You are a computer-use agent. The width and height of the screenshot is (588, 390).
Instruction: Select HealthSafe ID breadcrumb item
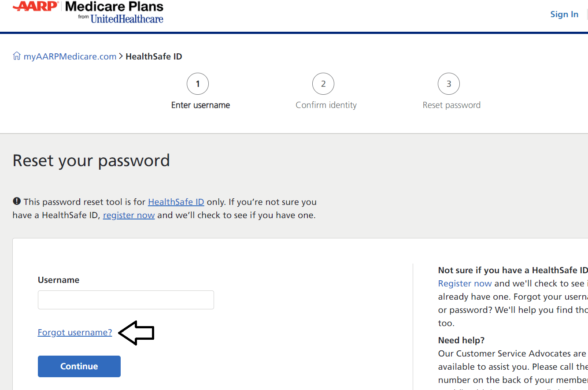click(x=154, y=56)
